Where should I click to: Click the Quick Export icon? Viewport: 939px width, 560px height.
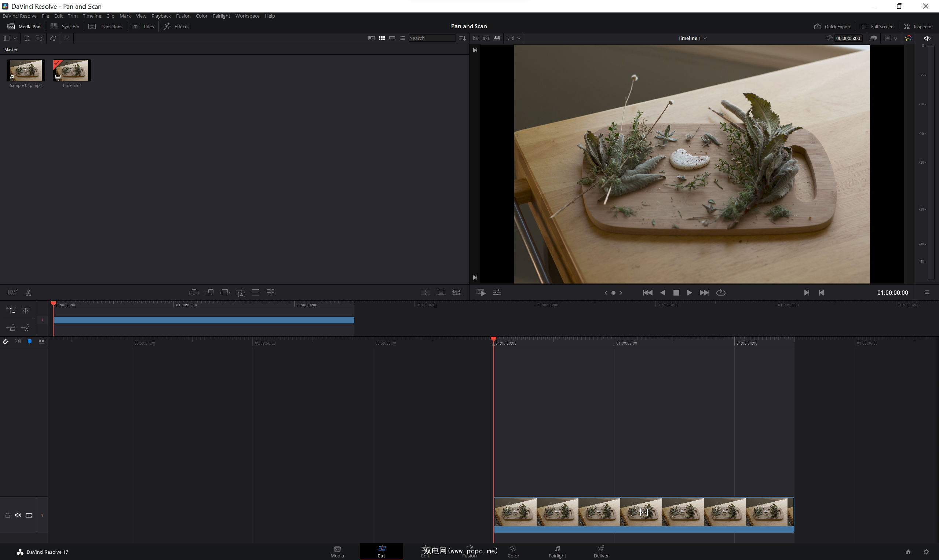[x=818, y=26]
